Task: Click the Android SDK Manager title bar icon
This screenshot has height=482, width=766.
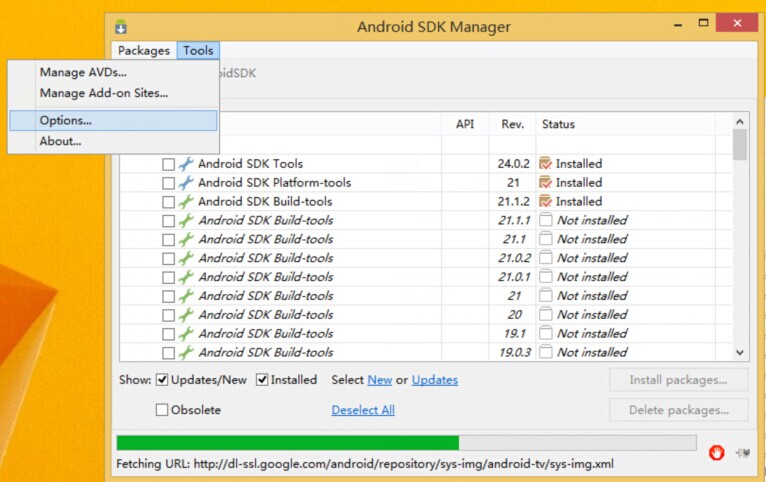Action: [x=121, y=26]
